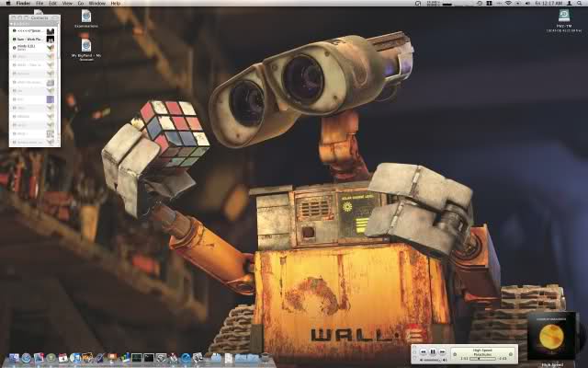The width and height of the screenshot is (588, 368).
Task: Launch Terminal from the Dock
Action: pyautogui.click(x=149, y=358)
